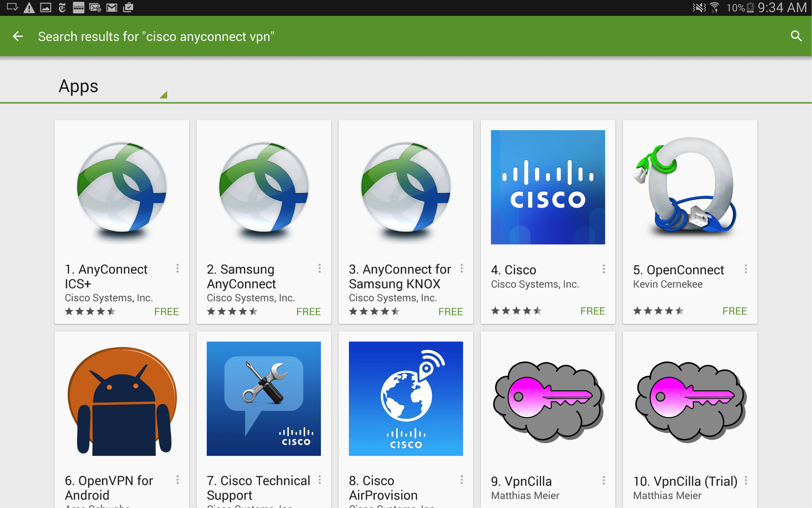Screen dimensions: 812x508
Task: Select the Cisco app logo icon
Action: tap(547, 187)
